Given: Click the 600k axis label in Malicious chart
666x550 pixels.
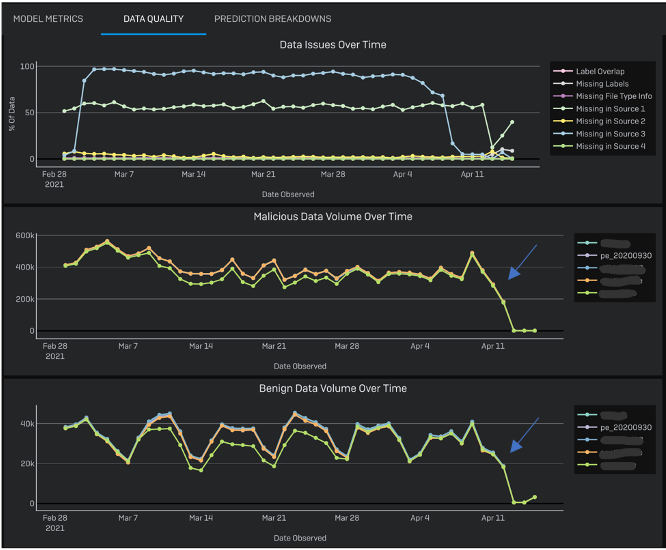Looking at the screenshot, I should pyautogui.click(x=25, y=235).
